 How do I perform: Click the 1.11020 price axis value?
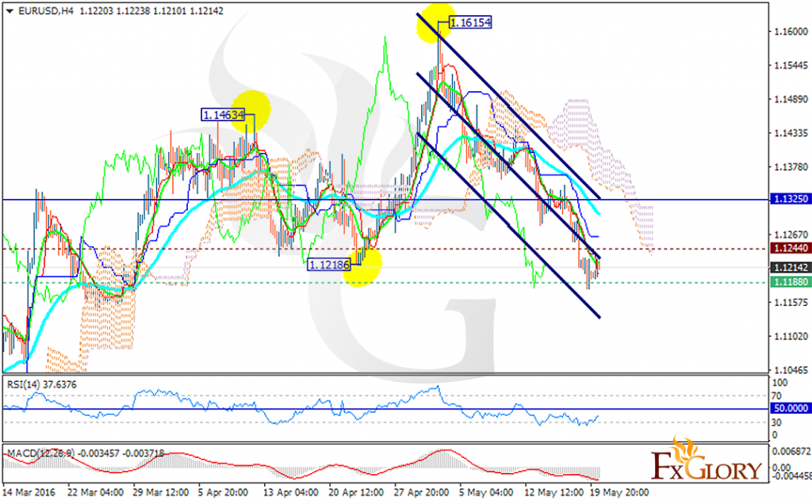tap(791, 336)
